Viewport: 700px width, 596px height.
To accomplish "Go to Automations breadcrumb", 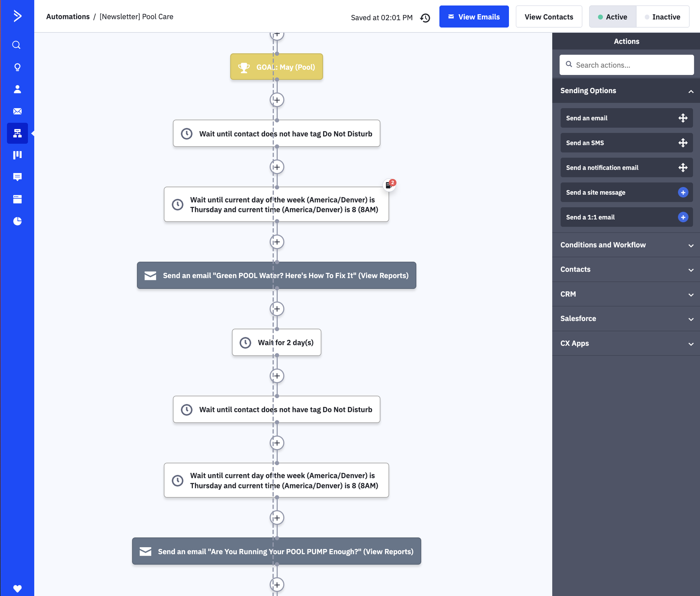I will 68,17.
